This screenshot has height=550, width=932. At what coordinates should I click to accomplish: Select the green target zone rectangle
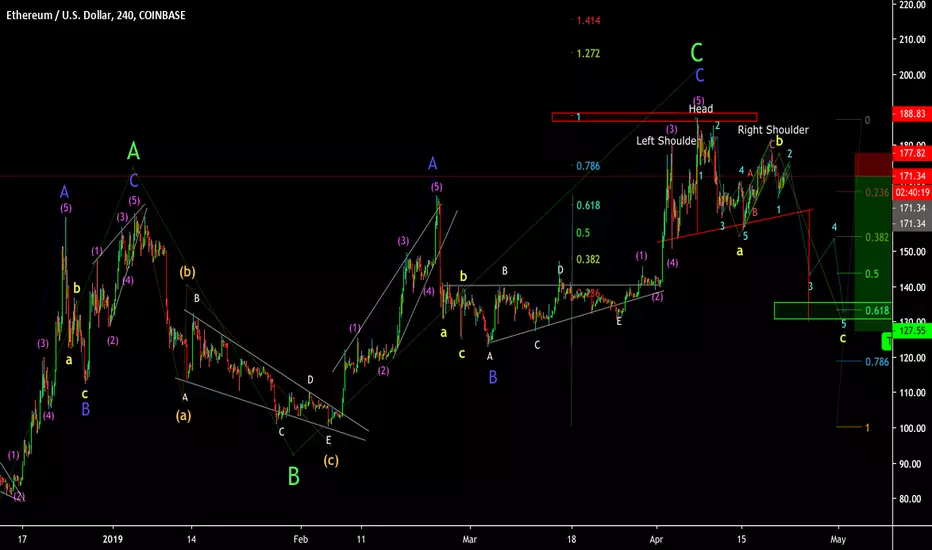pyautogui.click(x=833, y=311)
